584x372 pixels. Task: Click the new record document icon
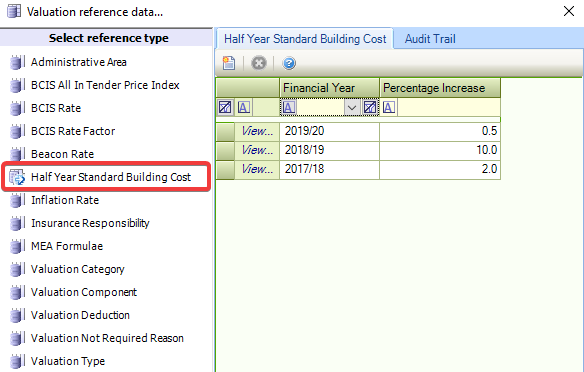coord(229,63)
